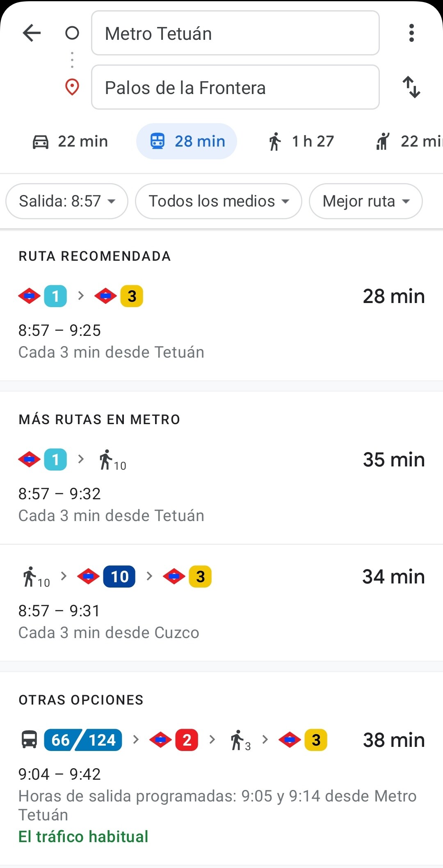The width and height of the screenshot is (443, 868).
Task: Edit the Palos de la Frontera destination field
Action: [x=235, y=87]
